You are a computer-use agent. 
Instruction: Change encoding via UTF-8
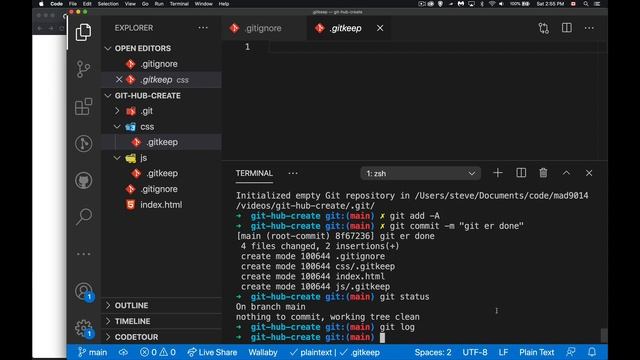475,352
